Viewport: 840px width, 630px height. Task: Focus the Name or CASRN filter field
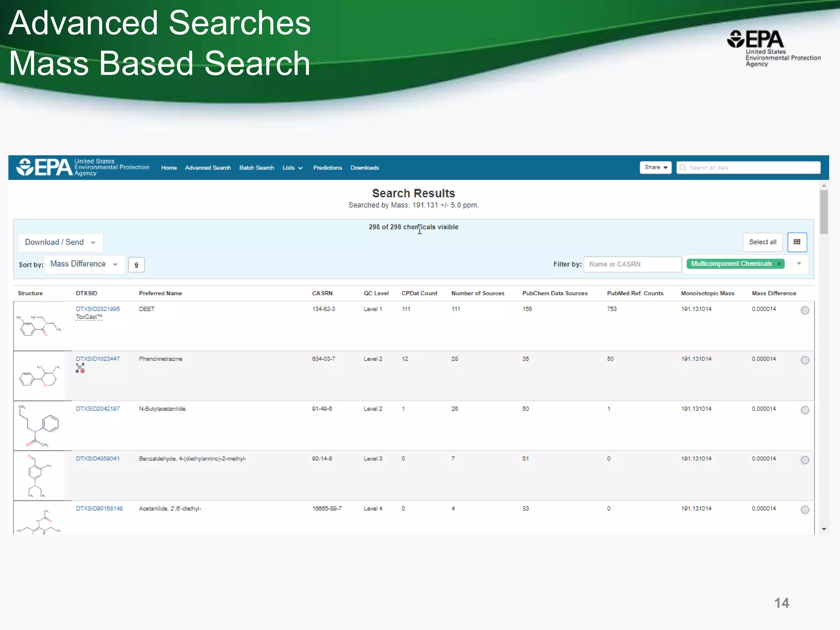(x=632, y=264)
